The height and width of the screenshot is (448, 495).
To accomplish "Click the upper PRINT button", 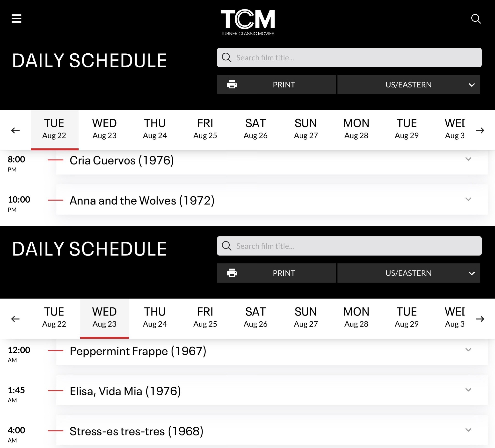I will (x=276, y=85).
